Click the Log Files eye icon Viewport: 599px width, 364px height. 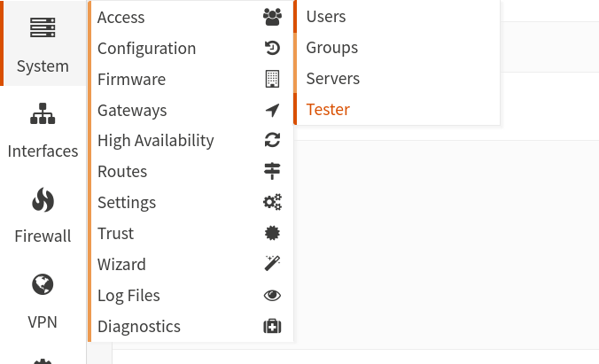tap(272, 295)
